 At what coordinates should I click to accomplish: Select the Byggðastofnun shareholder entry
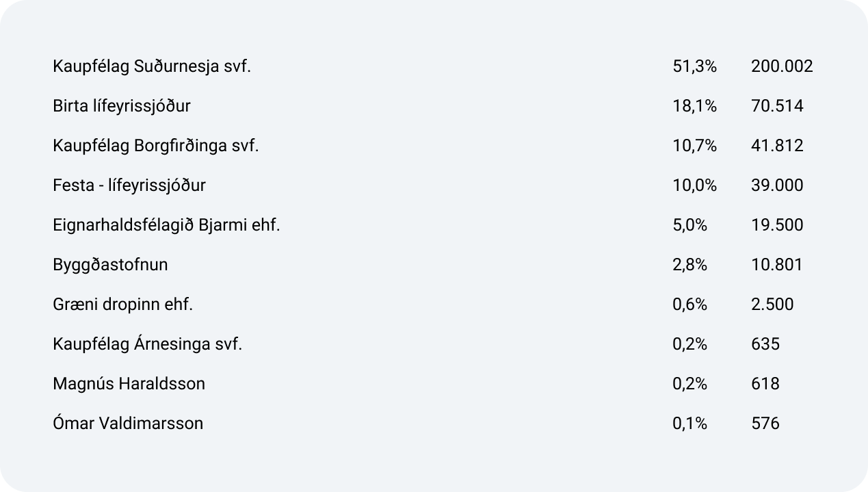110,265
